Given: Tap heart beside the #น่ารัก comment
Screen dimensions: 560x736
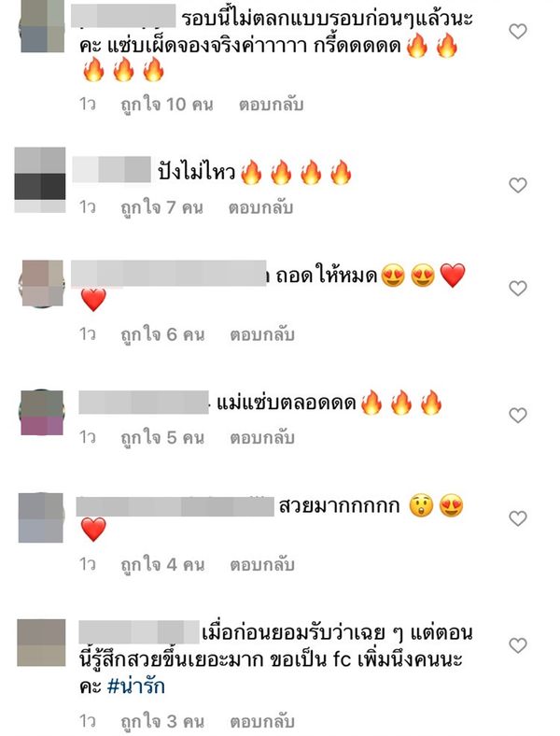Looking at the screenshot, I should [518, 646].
